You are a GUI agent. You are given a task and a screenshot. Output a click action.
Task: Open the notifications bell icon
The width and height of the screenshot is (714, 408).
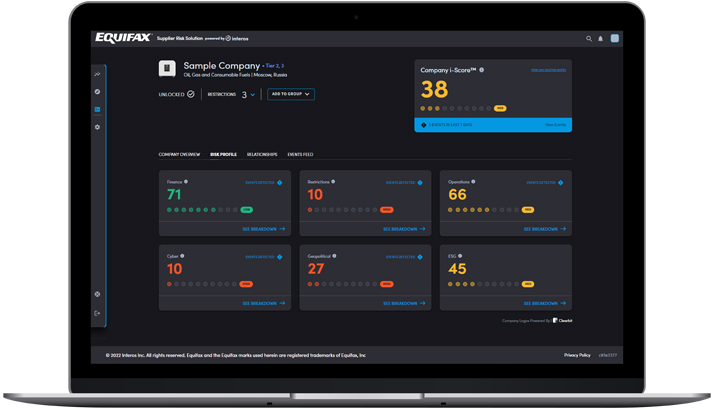(601, 39)
